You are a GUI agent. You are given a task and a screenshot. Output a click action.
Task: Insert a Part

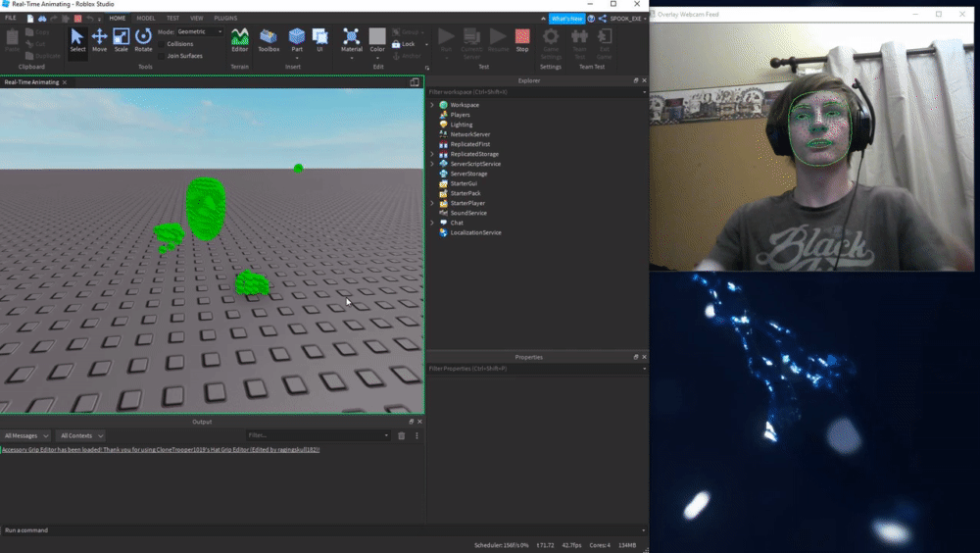[297, 37]
